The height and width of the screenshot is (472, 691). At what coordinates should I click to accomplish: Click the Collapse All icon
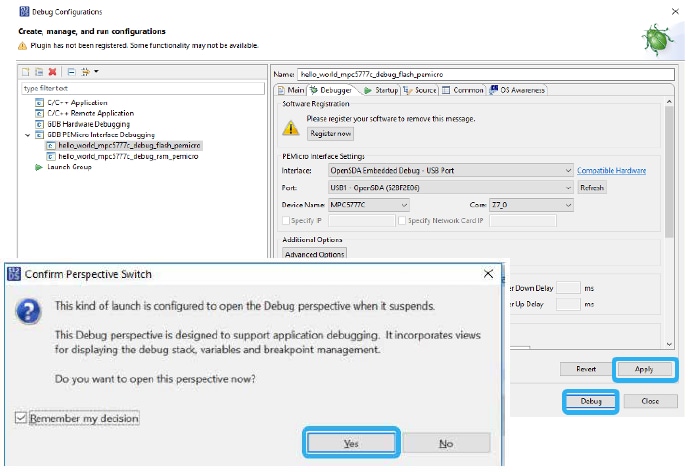pyautogui.click(x=72, y=72)
